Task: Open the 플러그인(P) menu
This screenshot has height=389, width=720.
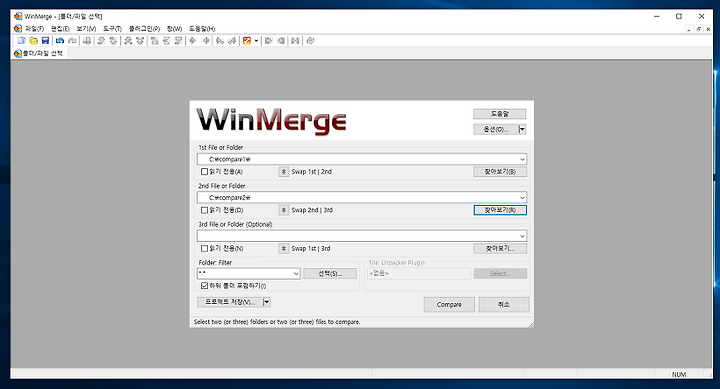Action: [144, 28]
